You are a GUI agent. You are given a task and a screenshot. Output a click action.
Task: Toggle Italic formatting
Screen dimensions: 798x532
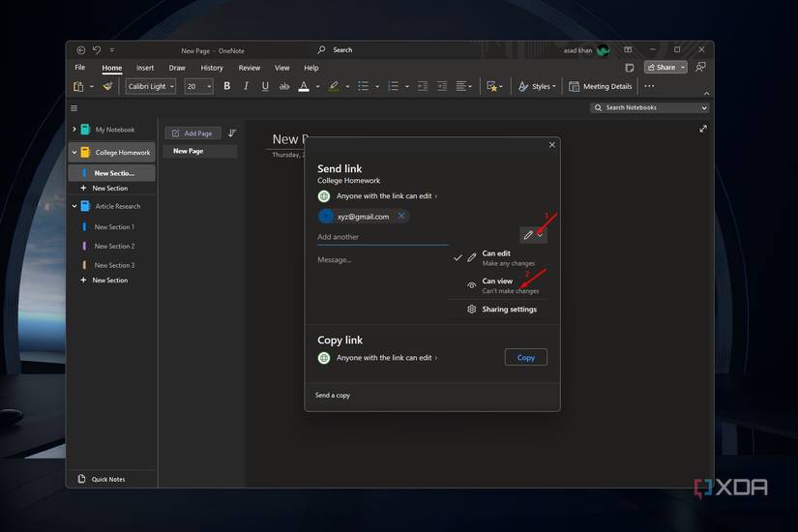247,86
